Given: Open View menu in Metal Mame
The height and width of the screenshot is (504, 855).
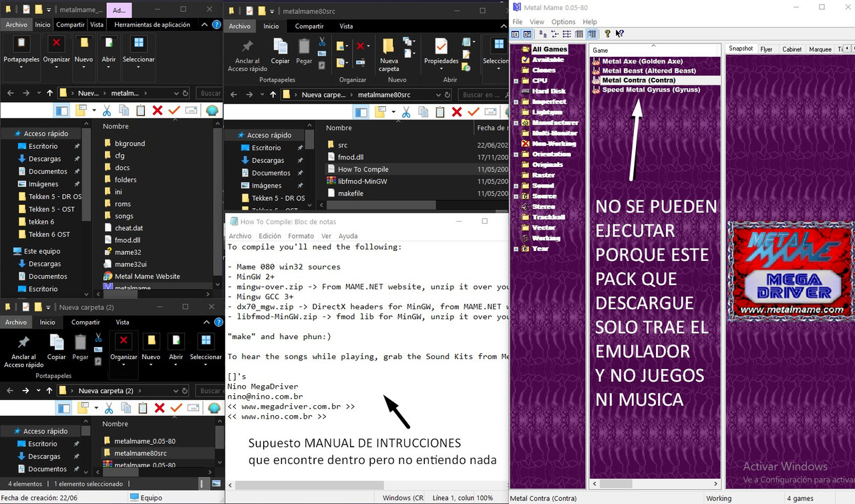Looking at the screenshot, I should click(x=536, y=22).
